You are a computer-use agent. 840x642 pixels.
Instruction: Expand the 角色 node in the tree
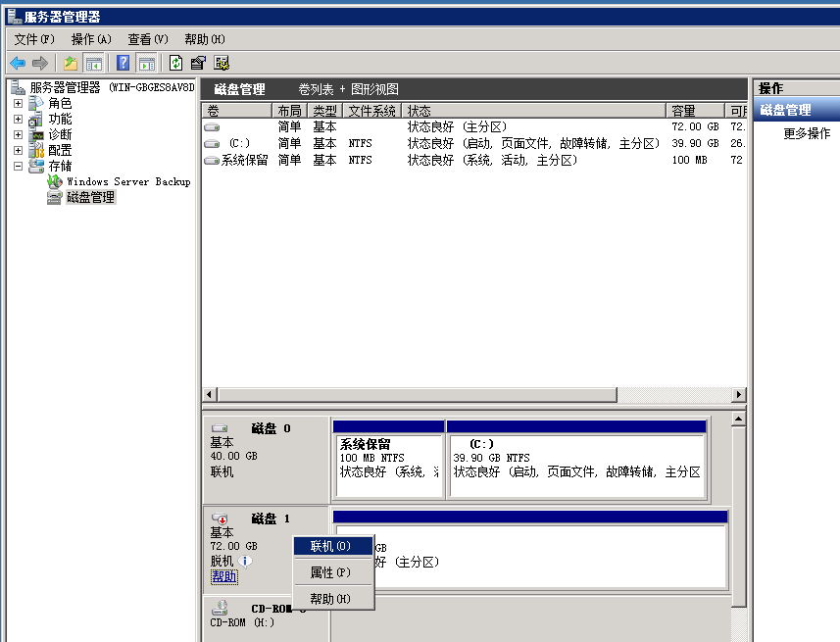coord(18,103)
